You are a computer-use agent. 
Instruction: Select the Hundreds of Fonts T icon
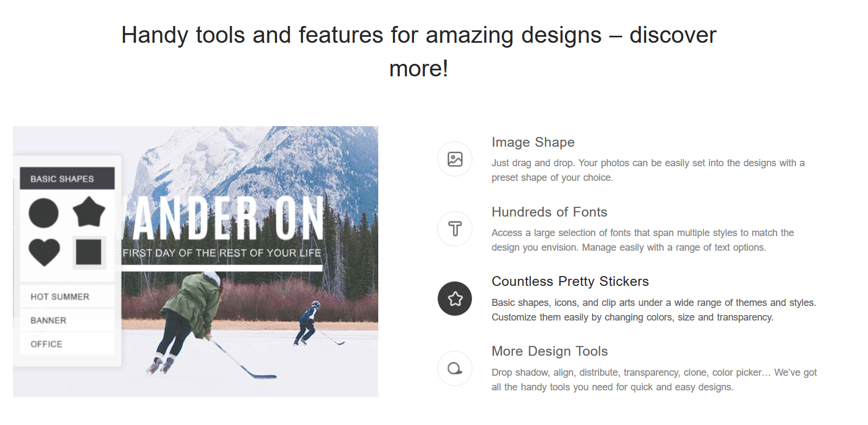click(455, 229)
